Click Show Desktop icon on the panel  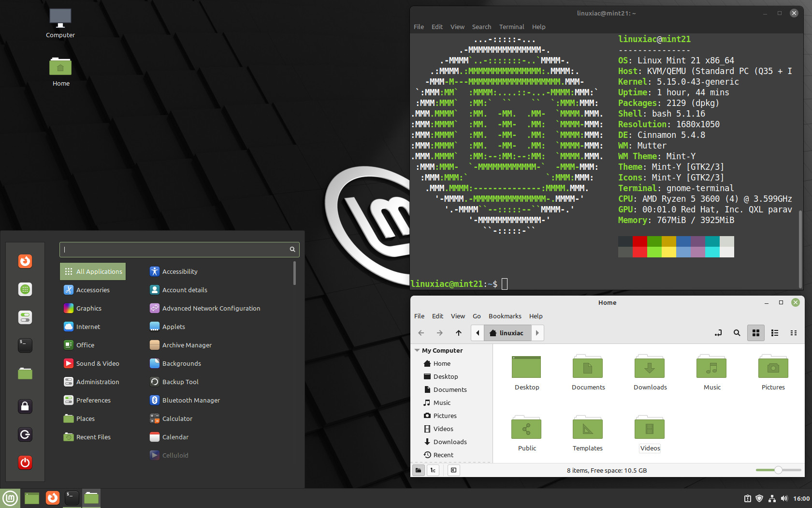32,498
